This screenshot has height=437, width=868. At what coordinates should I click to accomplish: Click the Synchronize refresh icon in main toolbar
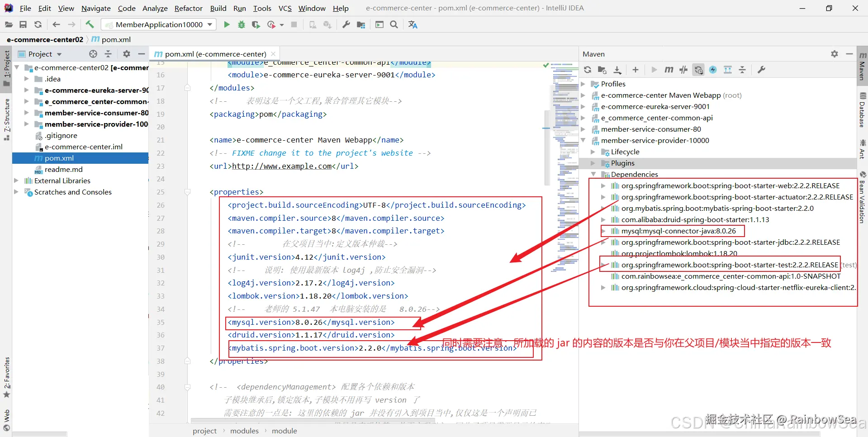[38, 24]
